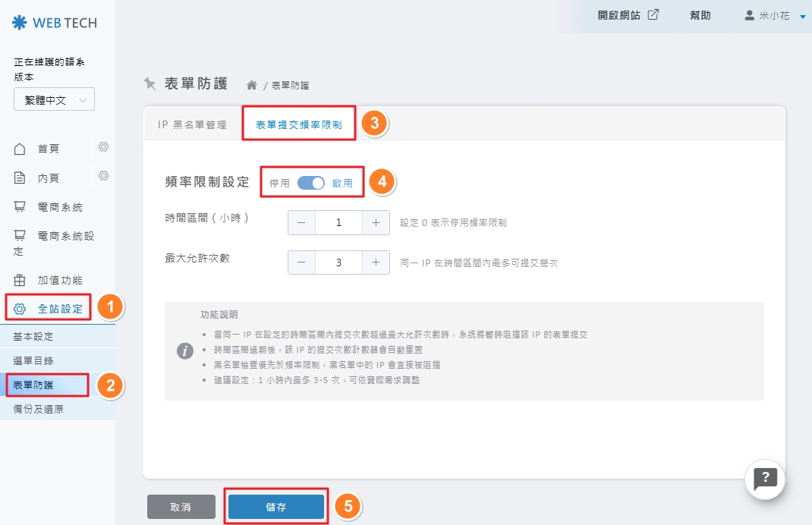Click the gear icon beside 內頁

point(104,176)
